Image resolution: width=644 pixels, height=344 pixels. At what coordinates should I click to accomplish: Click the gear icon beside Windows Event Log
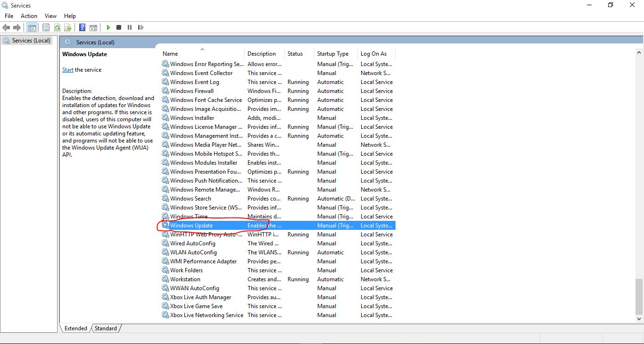pos(165,82)
